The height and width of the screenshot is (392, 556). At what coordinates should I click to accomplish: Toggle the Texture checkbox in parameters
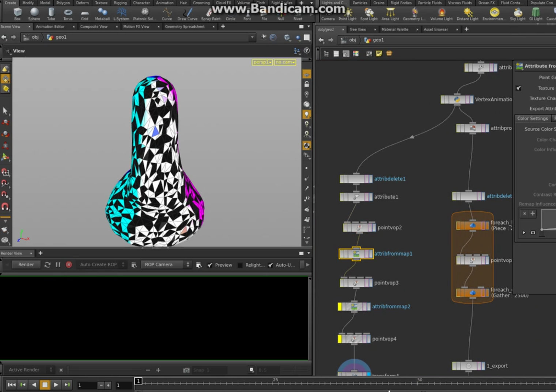[x=518, y=88]
